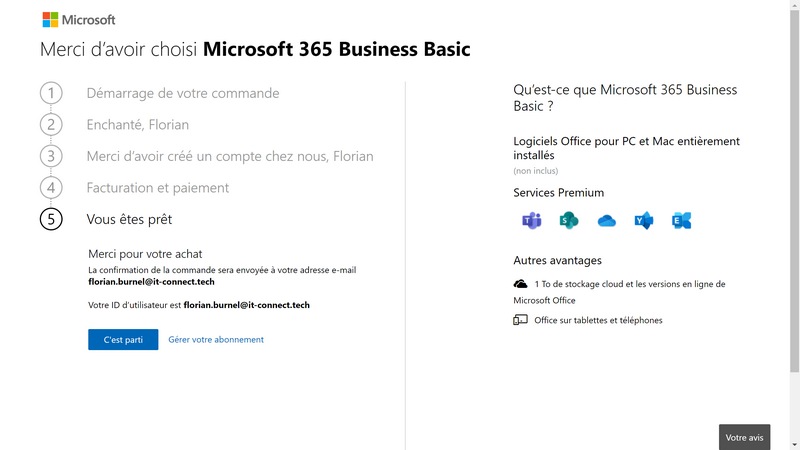Select step 1 circle number
The image size is (800, 450).
coord(51,93)
